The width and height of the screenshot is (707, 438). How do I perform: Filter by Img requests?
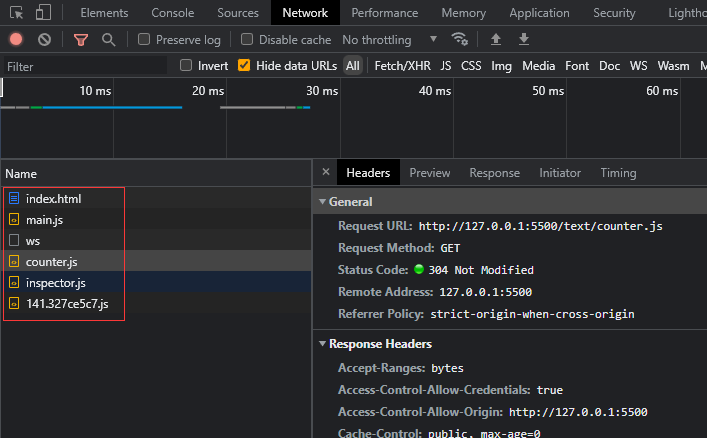click(501, 66)
